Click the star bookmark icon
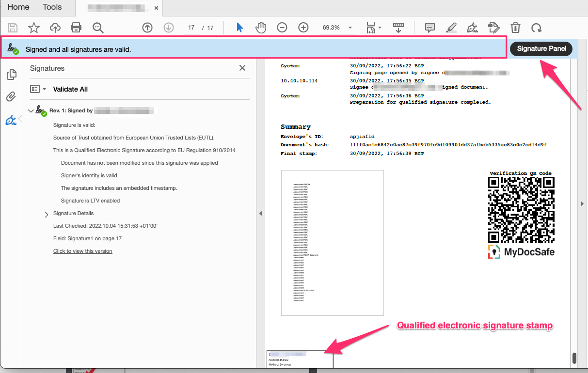The height and width of the screenshot is (373, 588). coord(34,28)
